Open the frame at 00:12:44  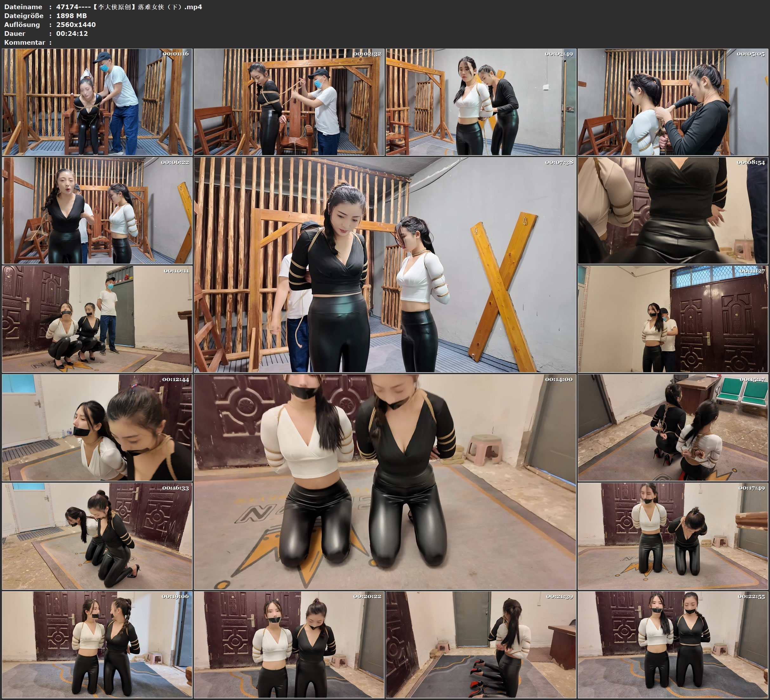coord(97,427)
